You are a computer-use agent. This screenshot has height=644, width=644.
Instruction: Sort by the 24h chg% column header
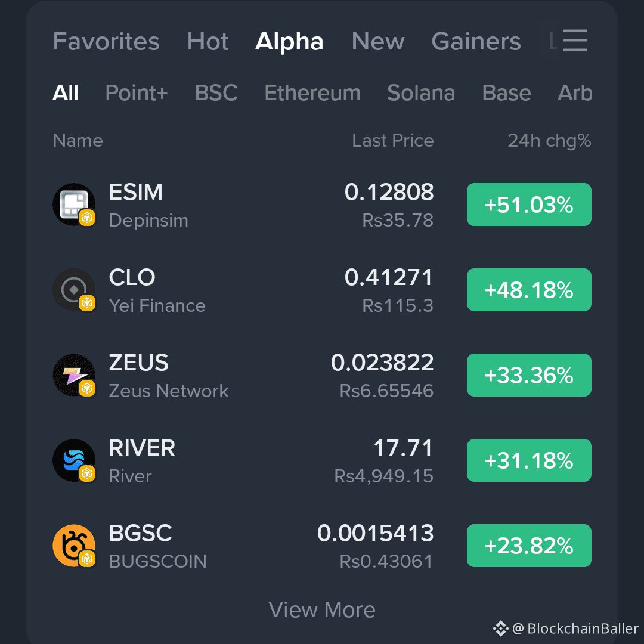[549, 140]
